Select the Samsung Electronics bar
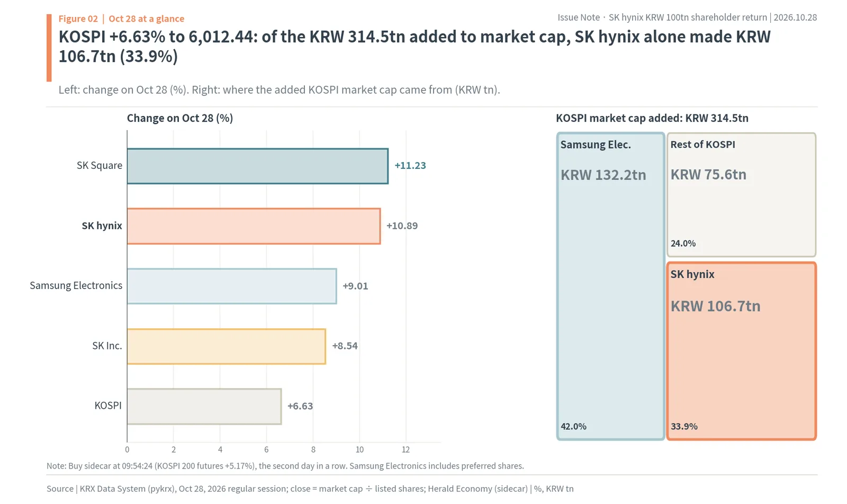Viewport: 847px width, 504px height. pyautogui.click(x=232, y=286)
